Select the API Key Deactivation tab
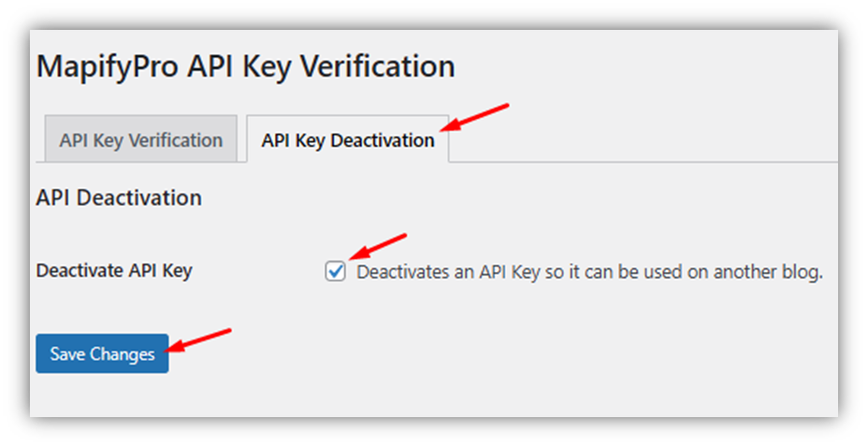Viewport: 868px width, 447px height. pos(348,138)
